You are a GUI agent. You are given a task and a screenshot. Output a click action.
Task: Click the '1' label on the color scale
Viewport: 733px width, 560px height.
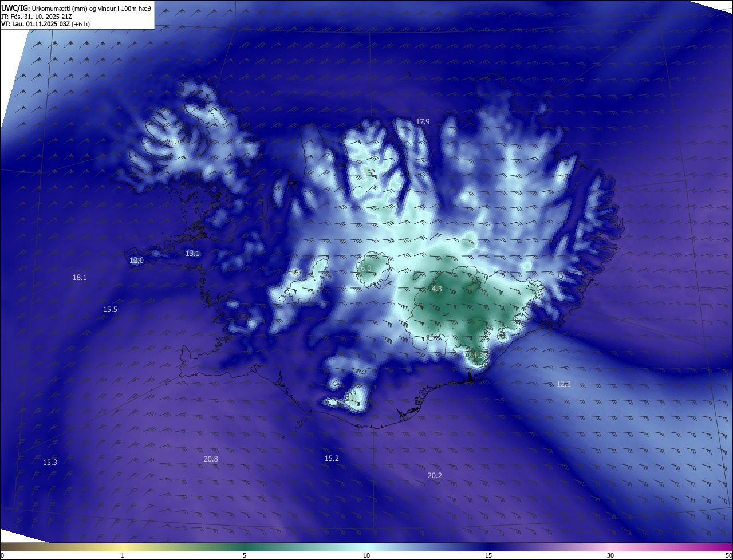point(123,555)
